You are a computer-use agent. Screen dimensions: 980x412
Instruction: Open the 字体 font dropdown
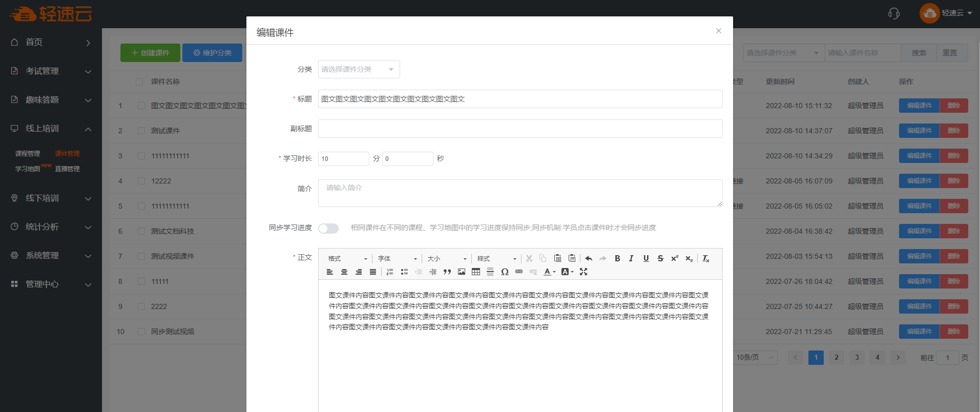[397, 259]
